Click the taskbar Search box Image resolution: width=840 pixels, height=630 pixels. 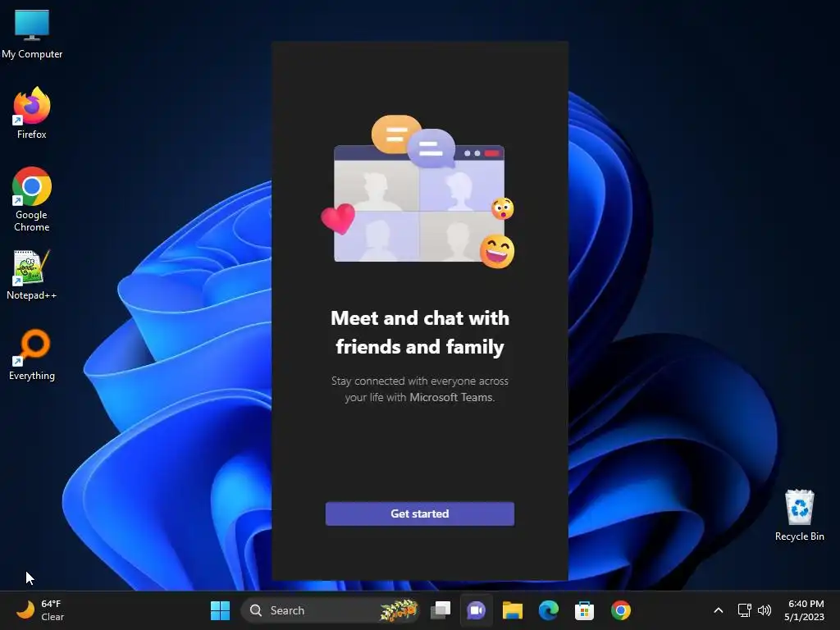point(331,610)
